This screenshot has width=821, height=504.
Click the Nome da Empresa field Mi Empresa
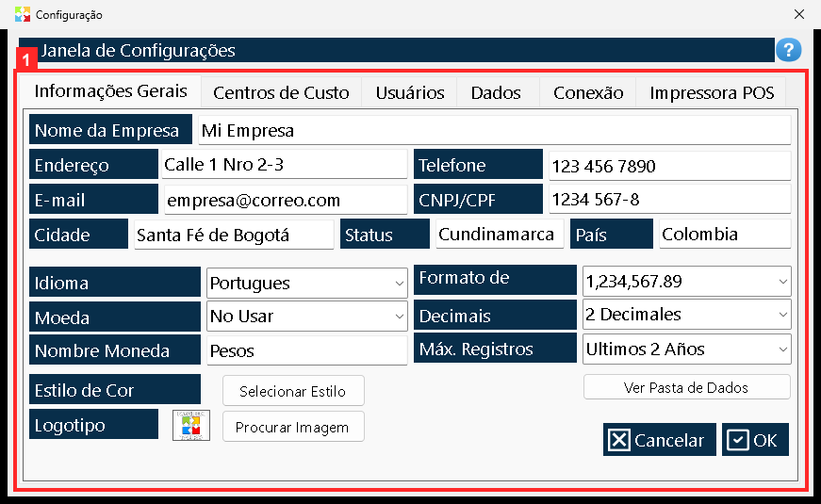pyautogui.click(x=494, y=130)
